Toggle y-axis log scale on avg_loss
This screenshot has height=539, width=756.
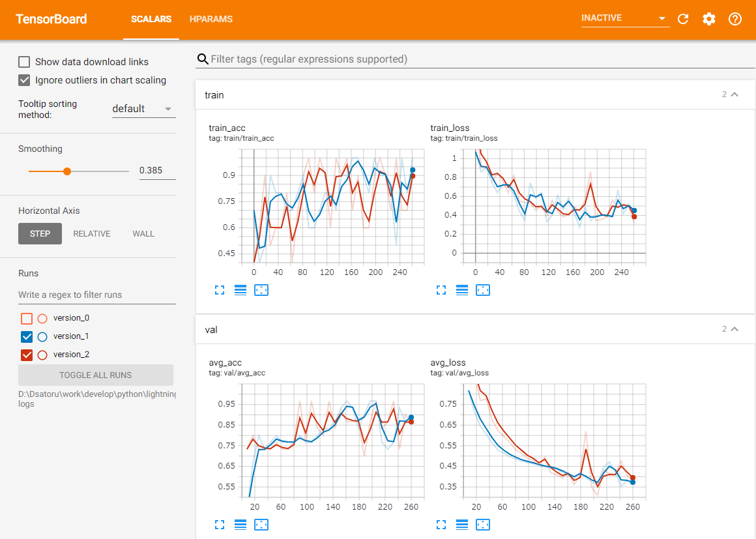462,525
